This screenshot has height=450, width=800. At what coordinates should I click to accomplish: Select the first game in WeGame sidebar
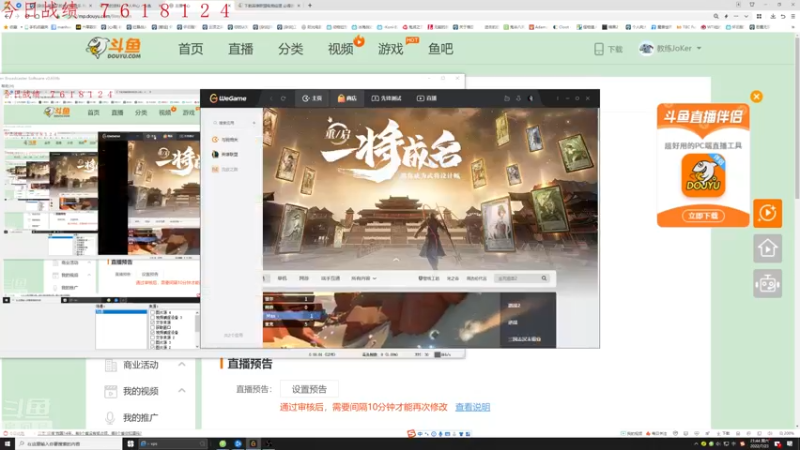pos(226,139)
